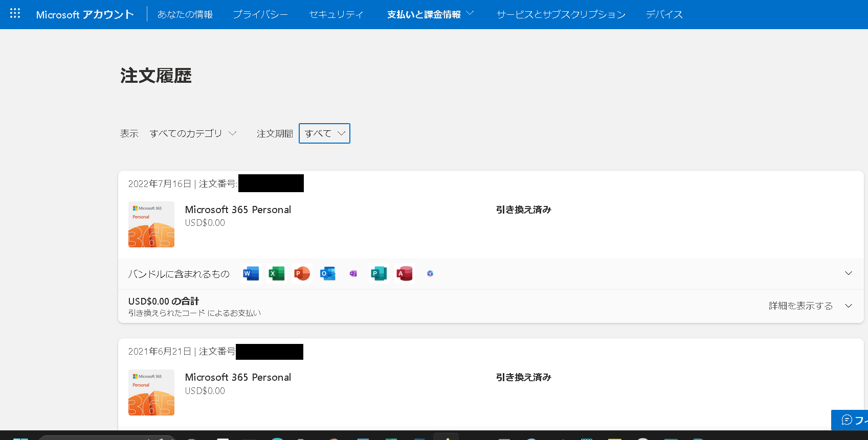868x440 pixels.
Task: Click the Word icon in the bundle row
Action: click(x=251, y=273)
